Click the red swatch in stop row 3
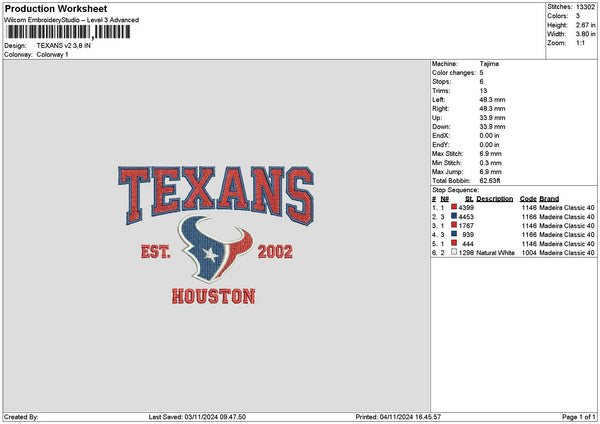600x424 pixels. (x=454, y=225)
